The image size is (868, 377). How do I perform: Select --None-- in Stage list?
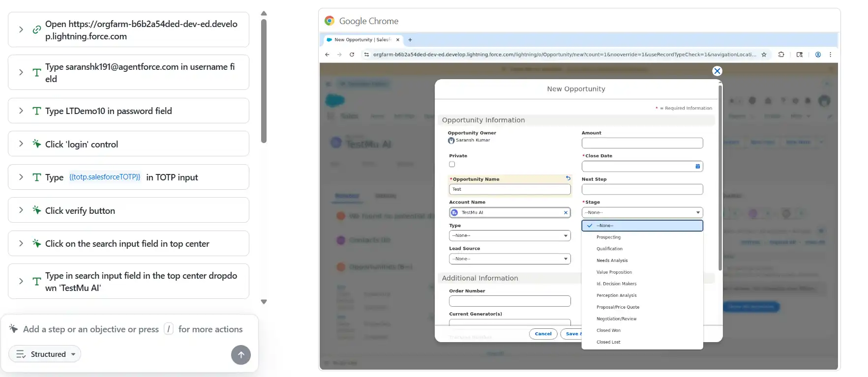tap(642, 226)
